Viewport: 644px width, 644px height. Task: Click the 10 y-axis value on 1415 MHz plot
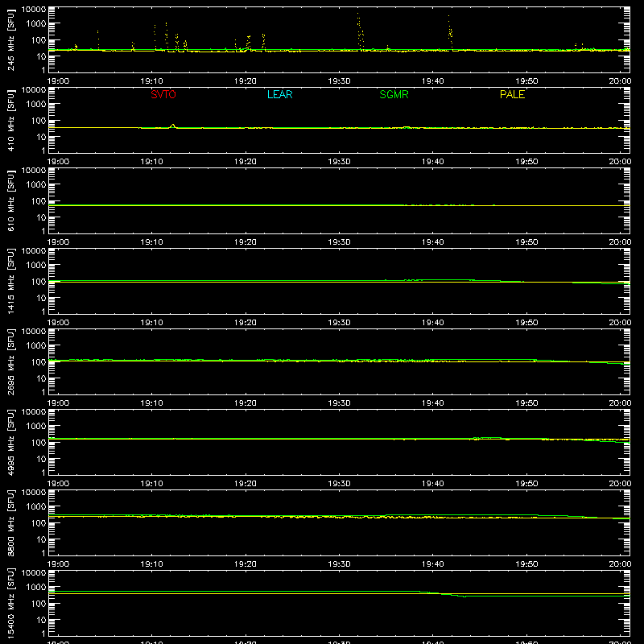(41, 298)
